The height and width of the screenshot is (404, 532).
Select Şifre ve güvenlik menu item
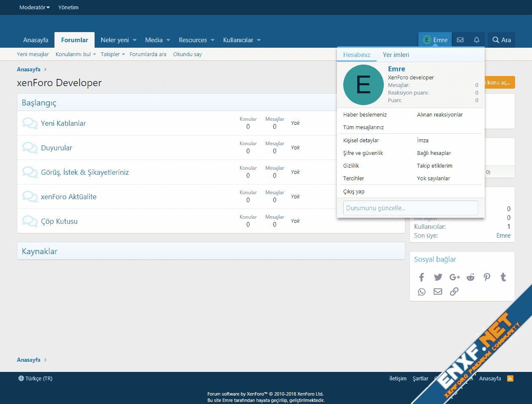point(363,153)
